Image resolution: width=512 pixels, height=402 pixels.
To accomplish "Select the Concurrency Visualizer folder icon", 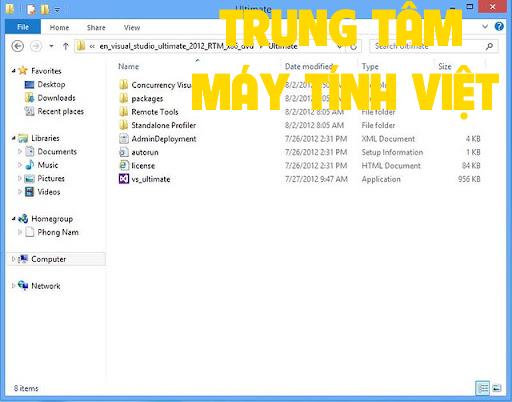I will pos(124,85).
